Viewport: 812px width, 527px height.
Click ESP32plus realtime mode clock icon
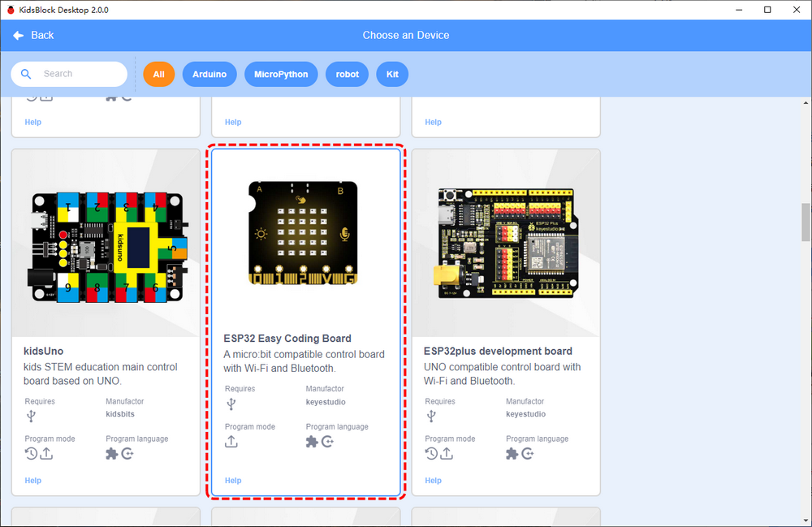(431, 453)
